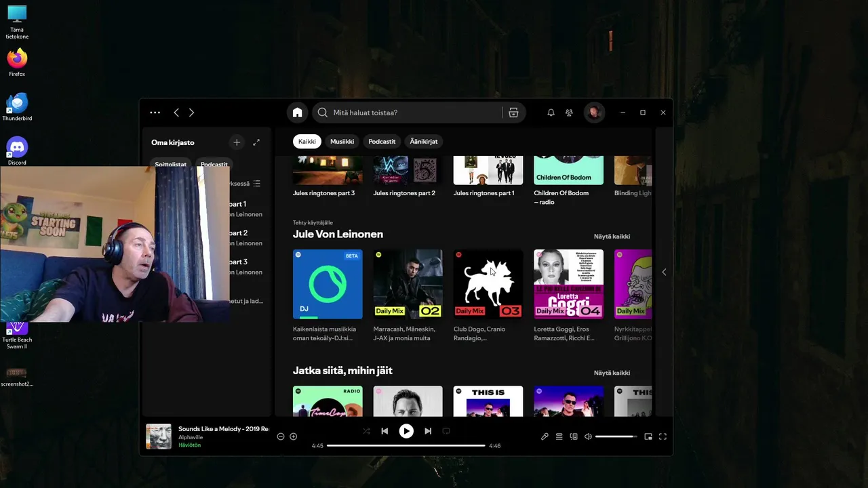The width and height of the screenshot is (868, 488).
Task: Go to Spotify home
Action: (297, 113)
